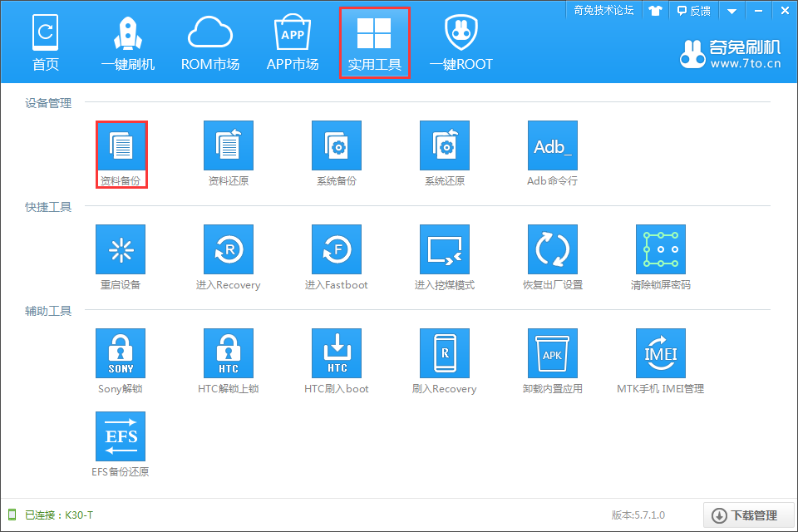Click the connected phone status icon
Screen dimensions: 798x532
click(12, 515)
